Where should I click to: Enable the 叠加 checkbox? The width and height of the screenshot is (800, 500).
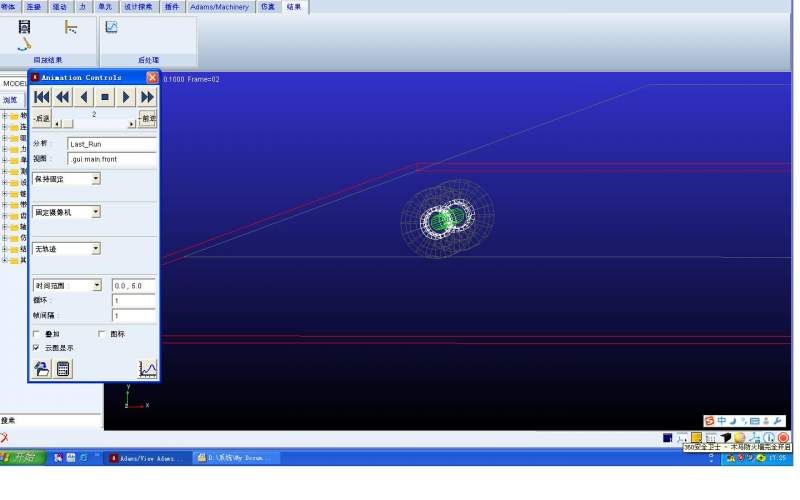[36, 334]
